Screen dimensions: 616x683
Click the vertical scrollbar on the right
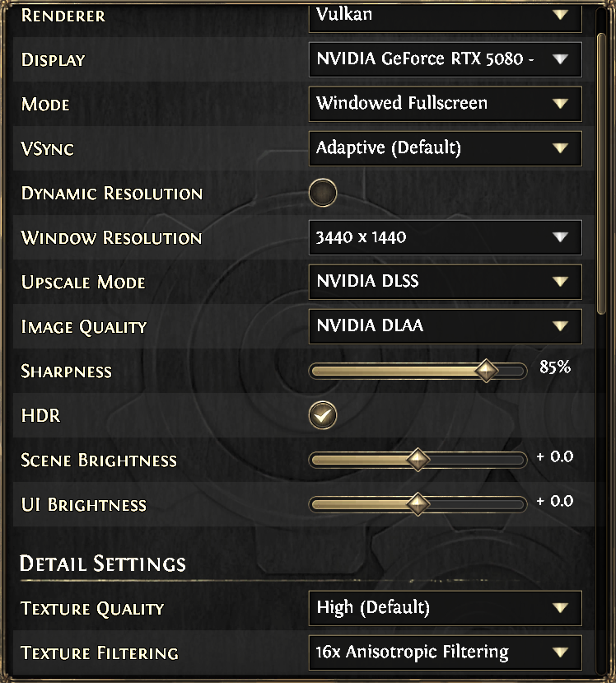[604, 165]
